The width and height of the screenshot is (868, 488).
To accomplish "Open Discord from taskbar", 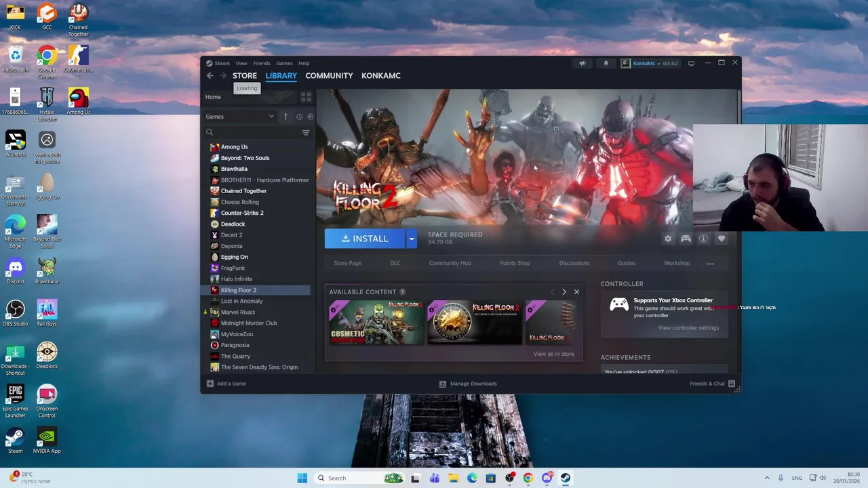I will [x=547, y=478].
